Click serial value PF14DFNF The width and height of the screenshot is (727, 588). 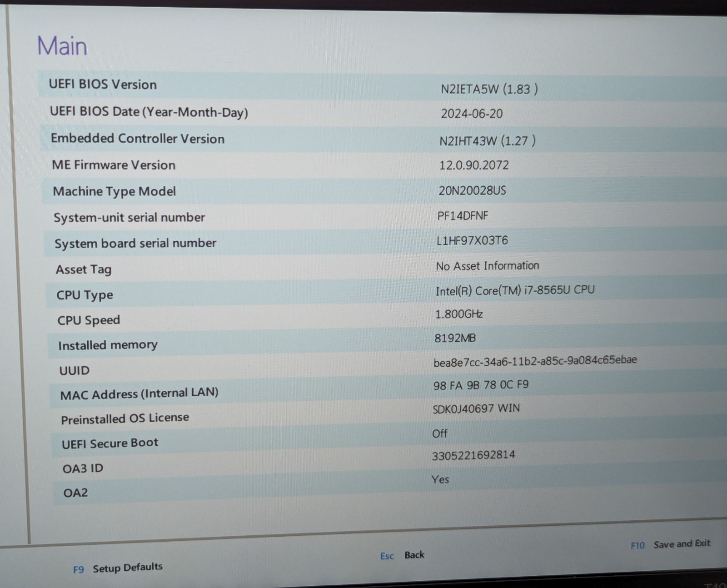click(x=463, y=216)
